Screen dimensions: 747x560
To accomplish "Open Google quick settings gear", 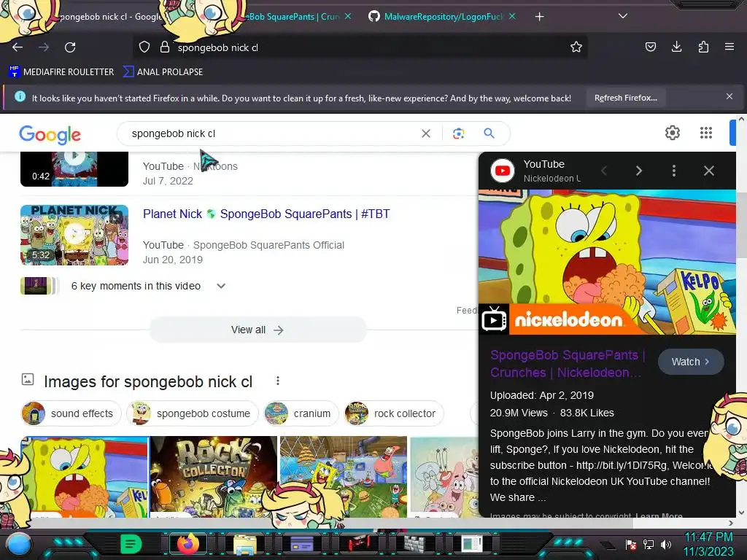I will pyautogui.click(x=672, y=133).
